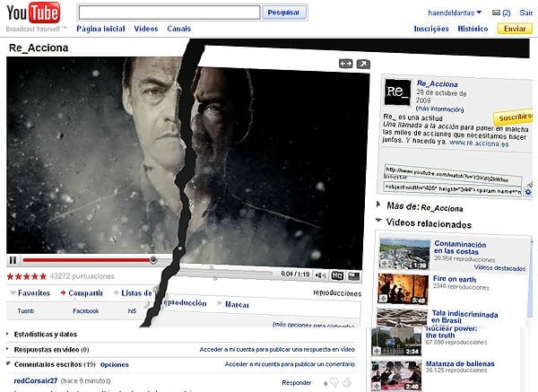Pause the video with the pause button
This screenshot has height=392, width=538.
13,260
